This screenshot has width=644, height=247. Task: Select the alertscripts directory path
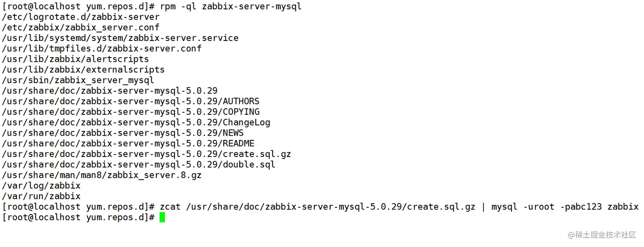point(75,59)
